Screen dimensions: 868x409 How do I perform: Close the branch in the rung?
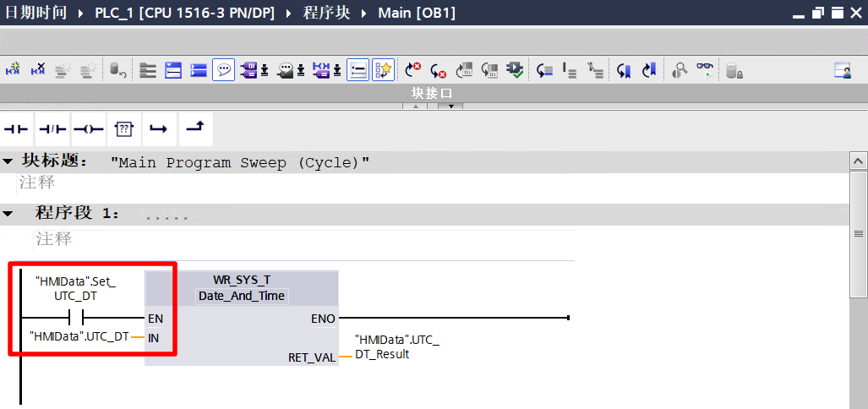point(195,129)
